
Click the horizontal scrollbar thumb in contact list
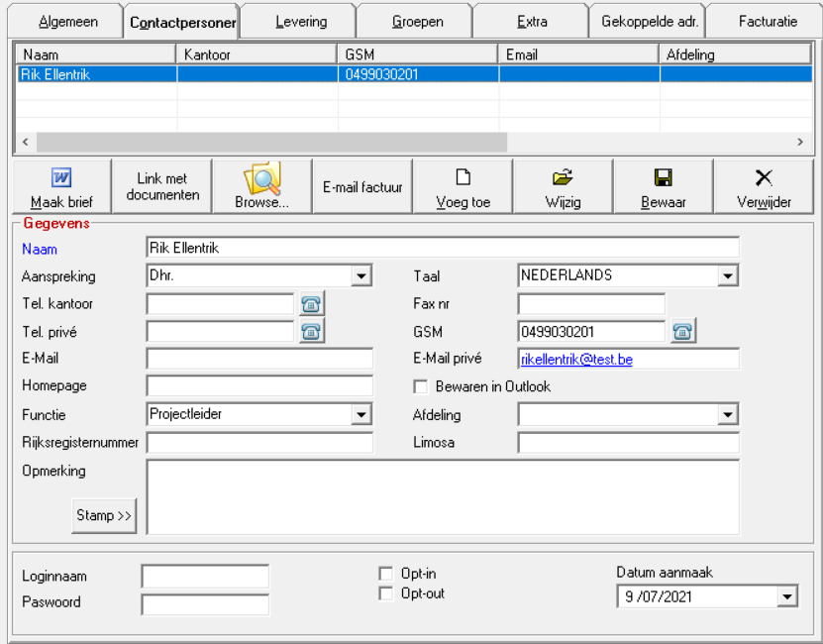click(x=271, y=142)
